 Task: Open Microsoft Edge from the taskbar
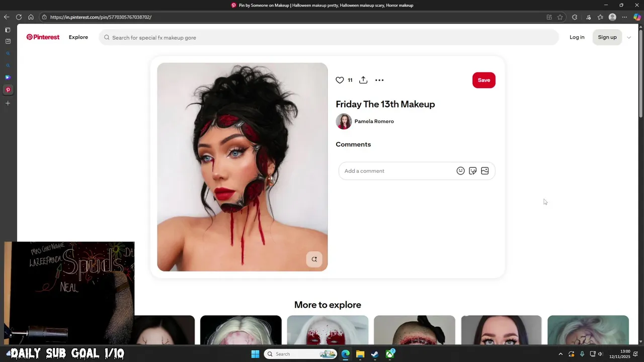coord(345,354)
